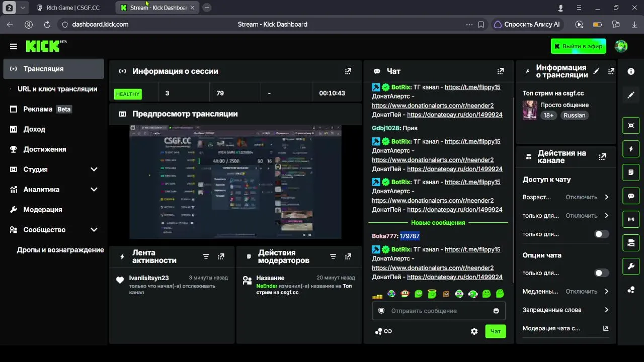Click the KICK logo
Screen dimensions: 644x362
[x=46, y=46]
